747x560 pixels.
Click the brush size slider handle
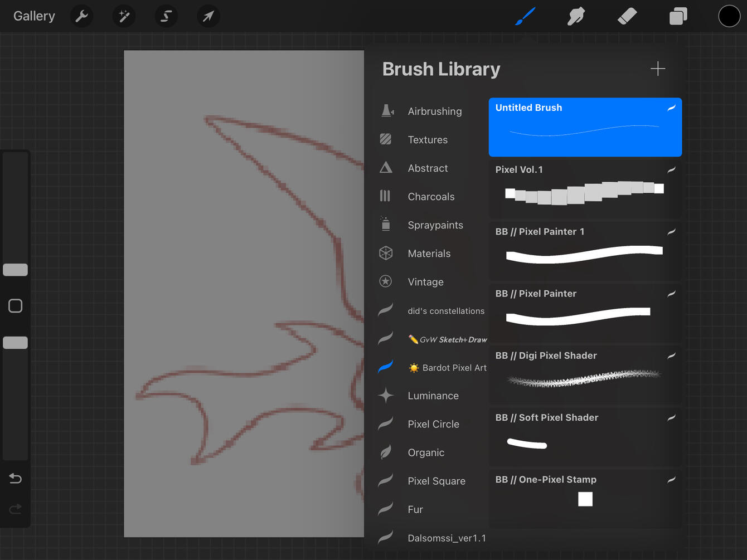[16, 270]
